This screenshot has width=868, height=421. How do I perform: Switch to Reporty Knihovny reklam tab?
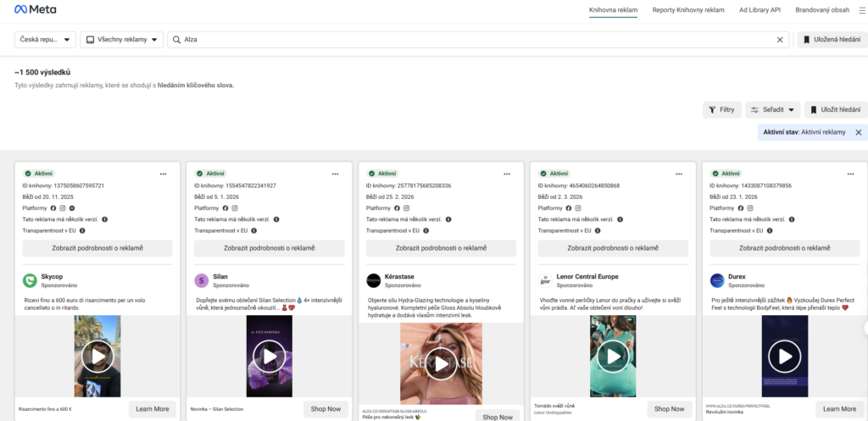point(687,10)
